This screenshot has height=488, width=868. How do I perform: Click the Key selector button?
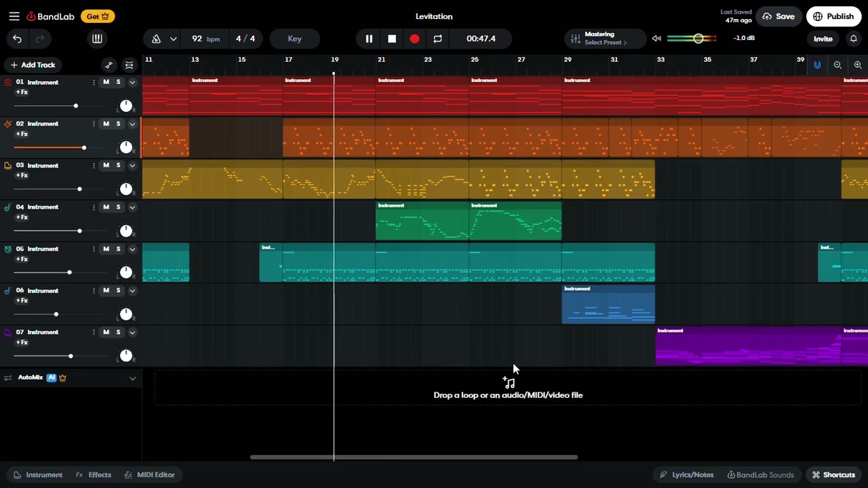pos(294,39)
